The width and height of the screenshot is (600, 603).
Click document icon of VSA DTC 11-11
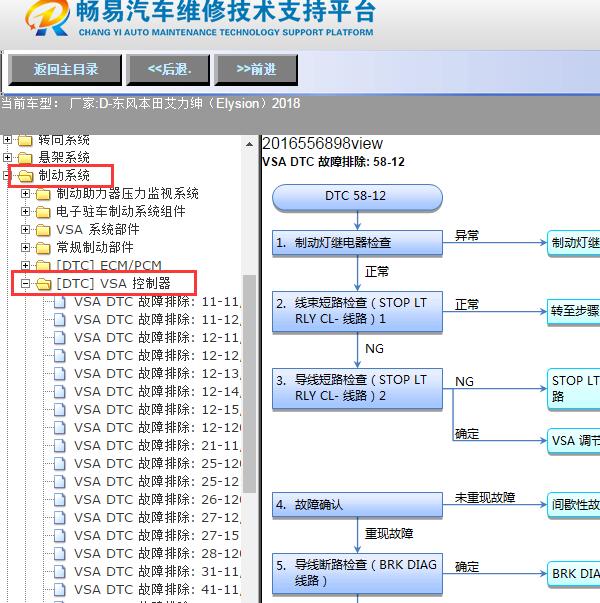60,302
